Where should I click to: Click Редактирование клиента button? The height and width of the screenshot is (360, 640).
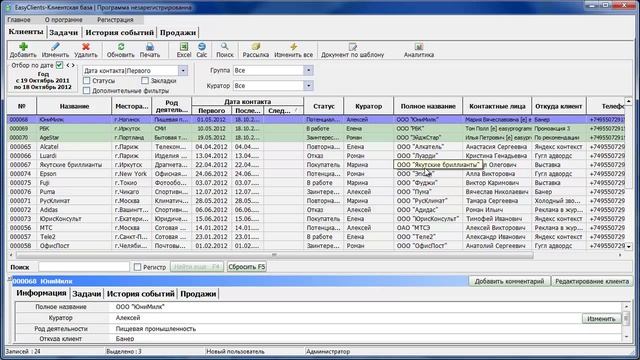click(592, 281)
